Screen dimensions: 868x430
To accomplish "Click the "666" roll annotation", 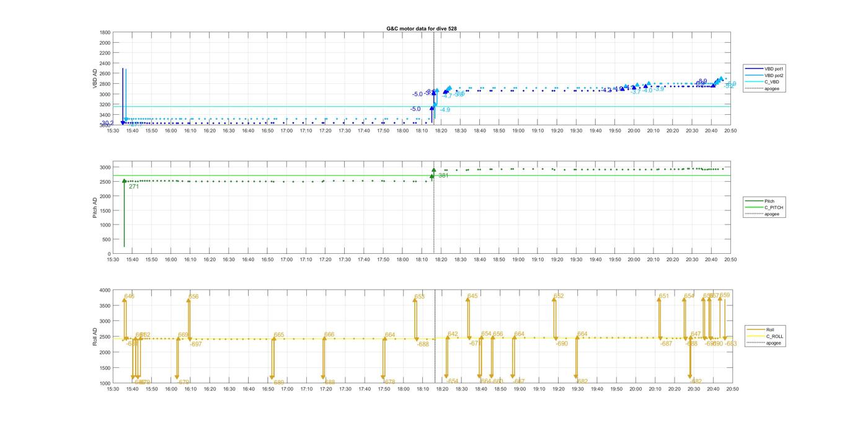I will (329, 334).
